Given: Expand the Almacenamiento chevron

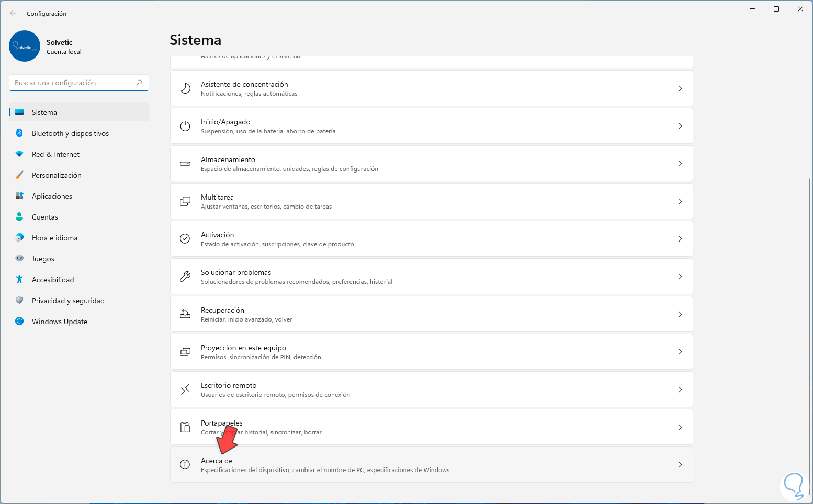Looking at the screenshot, I should [680, 164].
